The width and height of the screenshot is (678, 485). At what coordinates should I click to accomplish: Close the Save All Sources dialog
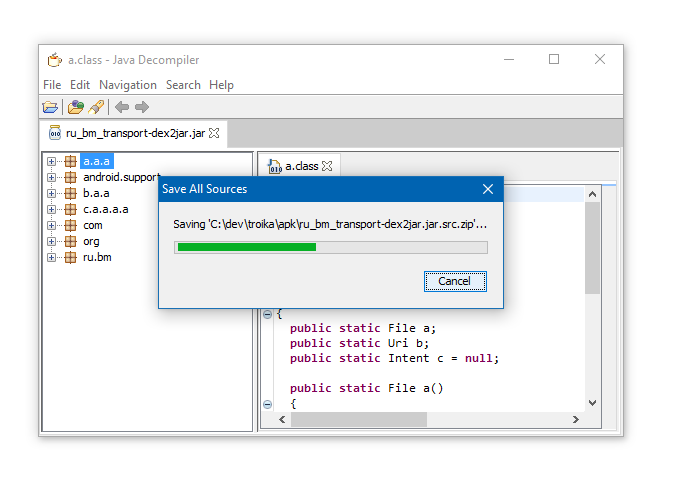tap(488, 189)
